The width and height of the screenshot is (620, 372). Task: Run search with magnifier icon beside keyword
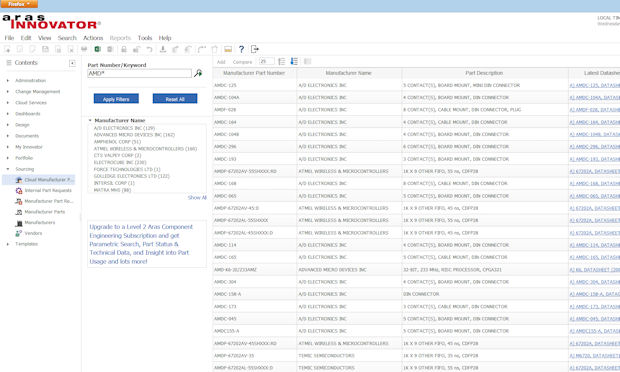pyautogui.click(x=198, y=73)
